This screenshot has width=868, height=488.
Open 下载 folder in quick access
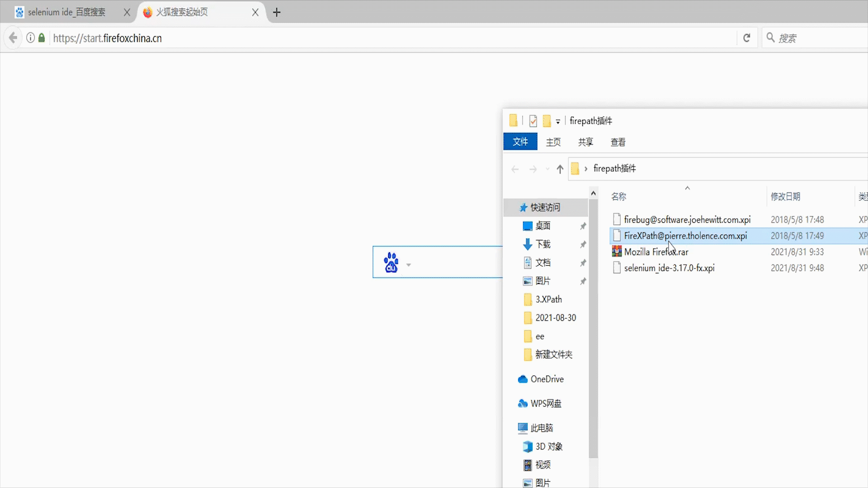pos(543,244)
